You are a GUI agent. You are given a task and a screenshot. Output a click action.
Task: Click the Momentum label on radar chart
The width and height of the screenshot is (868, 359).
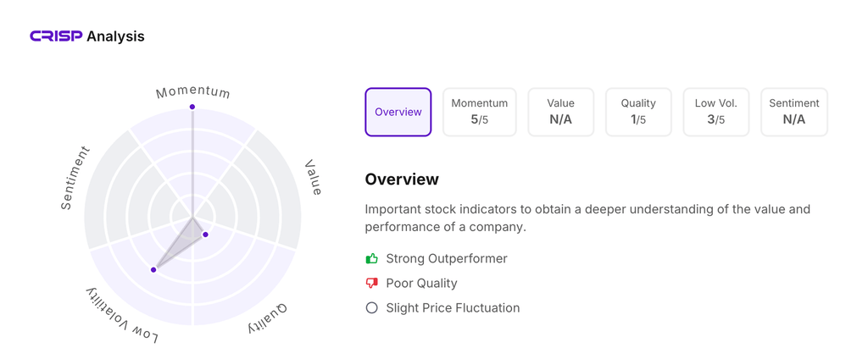(x=193, y=91)
